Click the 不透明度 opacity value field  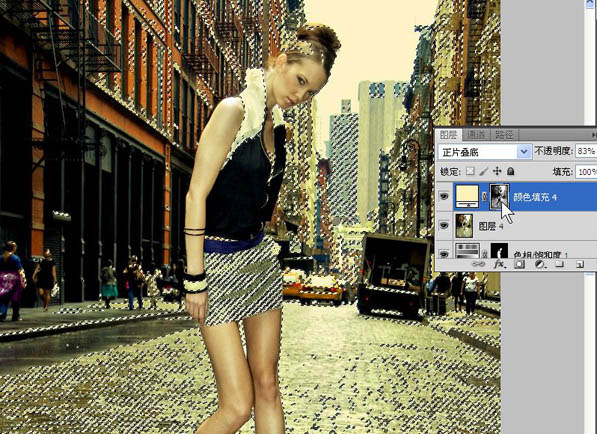tap(586, 152)
